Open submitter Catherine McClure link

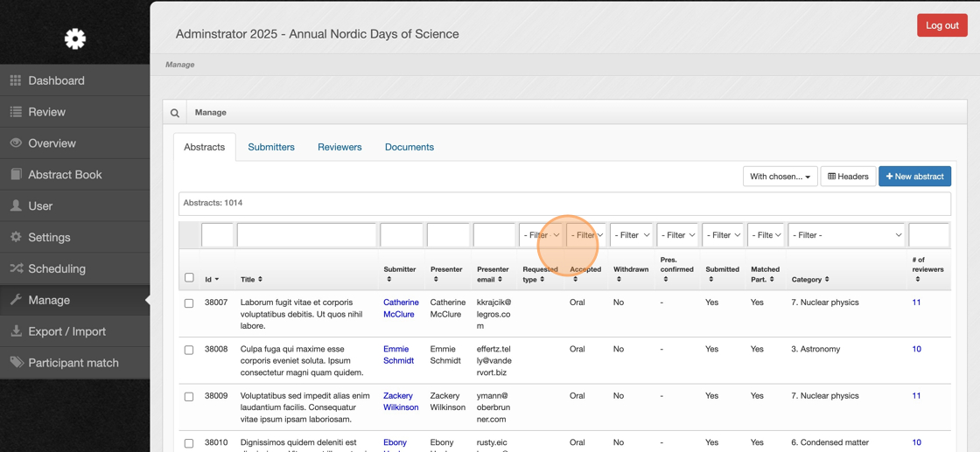coord(401,308)
